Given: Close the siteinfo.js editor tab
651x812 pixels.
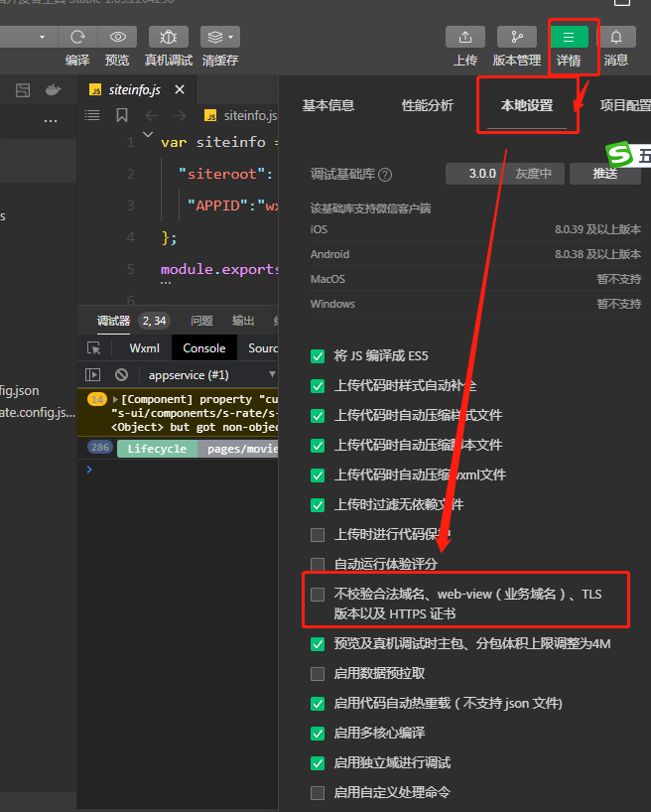Looking at the screenshot, I should tap(180, 89).
